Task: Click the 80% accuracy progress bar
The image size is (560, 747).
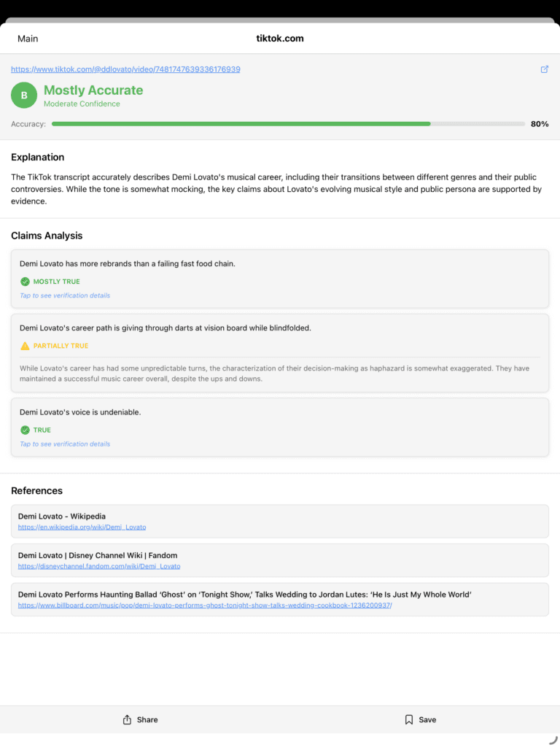Action: pos(288,124)
